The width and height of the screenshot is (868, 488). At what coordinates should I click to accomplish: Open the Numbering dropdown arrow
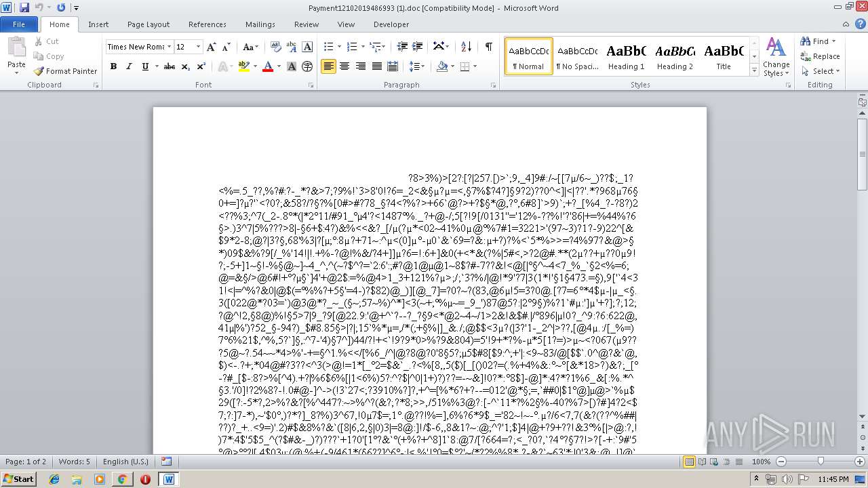[364, 47]
